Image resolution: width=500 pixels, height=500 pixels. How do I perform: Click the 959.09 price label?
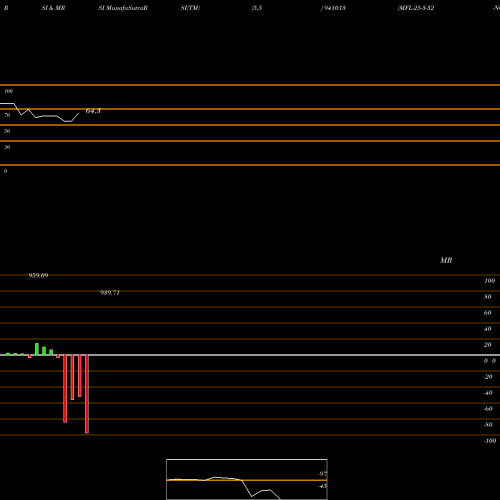(x=38, y=276)
